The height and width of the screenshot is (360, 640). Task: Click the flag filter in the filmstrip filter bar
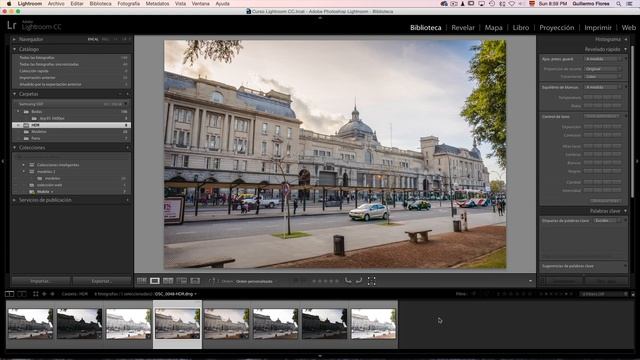pyautogui.click(x=474, y=294)
